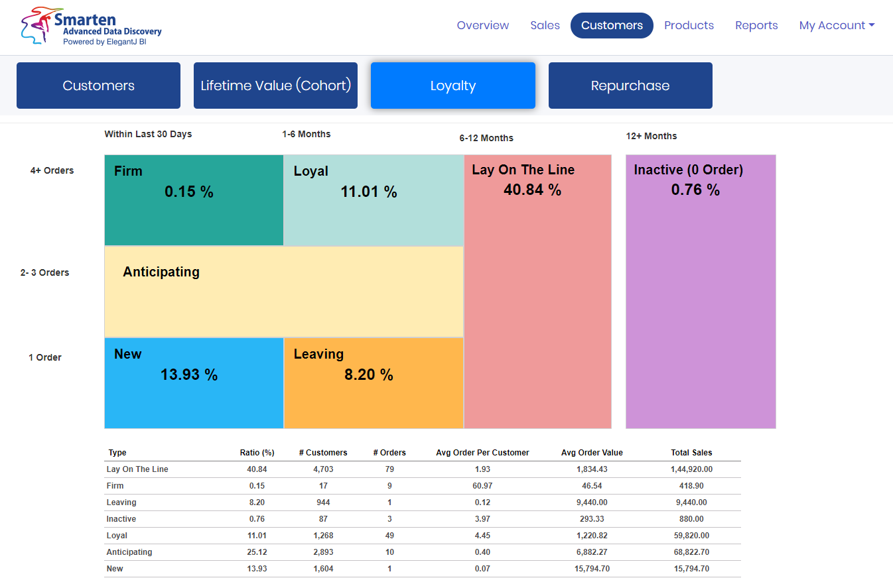Click the customers count 4,703

coord(323,469)
